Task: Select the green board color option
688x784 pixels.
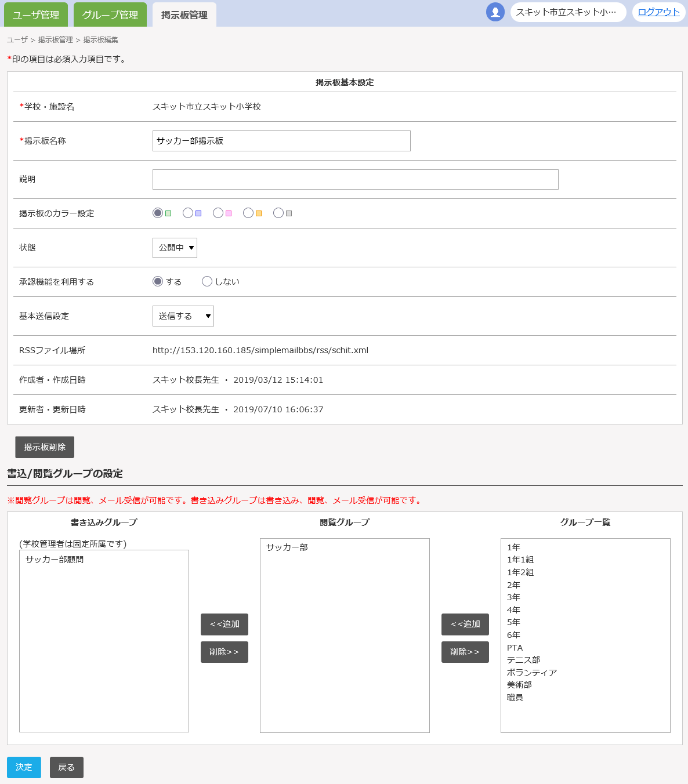Action: (x=158, y=213)
